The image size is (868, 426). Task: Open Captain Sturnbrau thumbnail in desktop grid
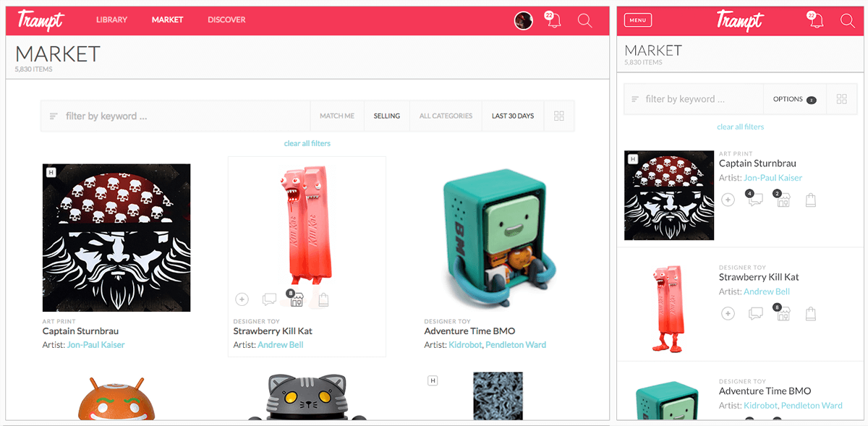(x=116, y=238)
